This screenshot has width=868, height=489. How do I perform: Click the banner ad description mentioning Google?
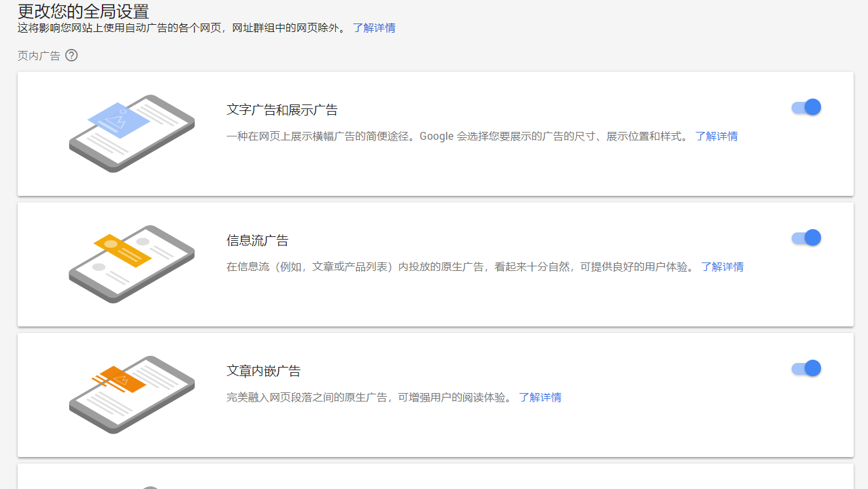[x=457, y=136]
